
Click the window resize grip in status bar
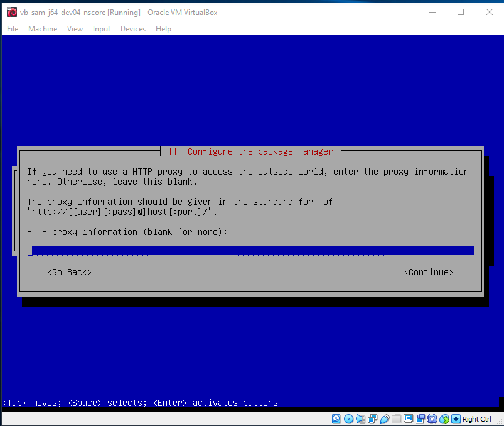(x=500, y=422)
